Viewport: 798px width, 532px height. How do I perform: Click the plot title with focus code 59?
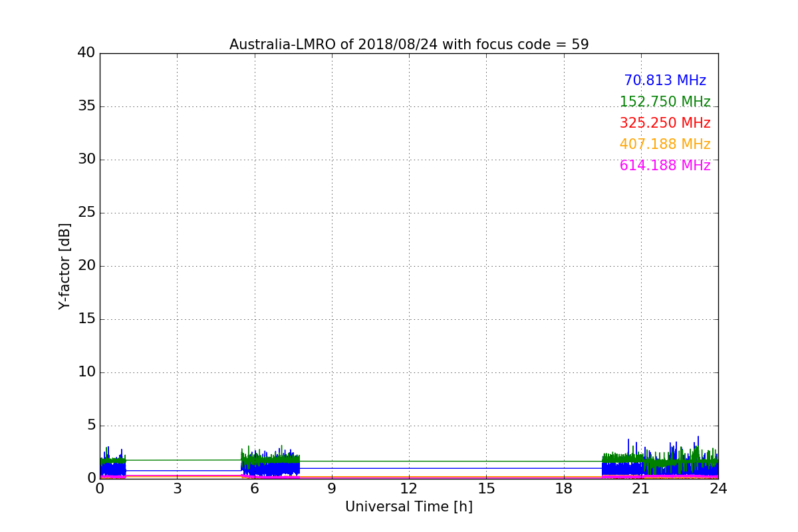pyautogui.click(x=409, y=45)
